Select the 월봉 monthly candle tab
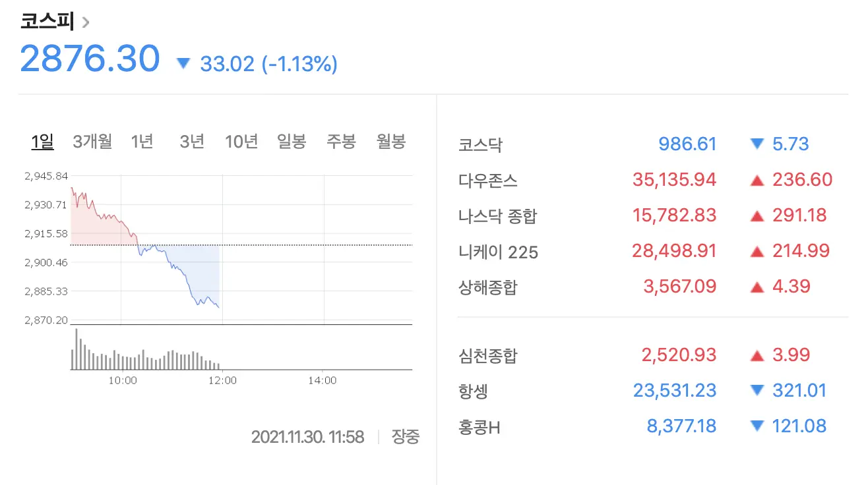Viewport: 868px width, 485px height. (x=391, y=141)
